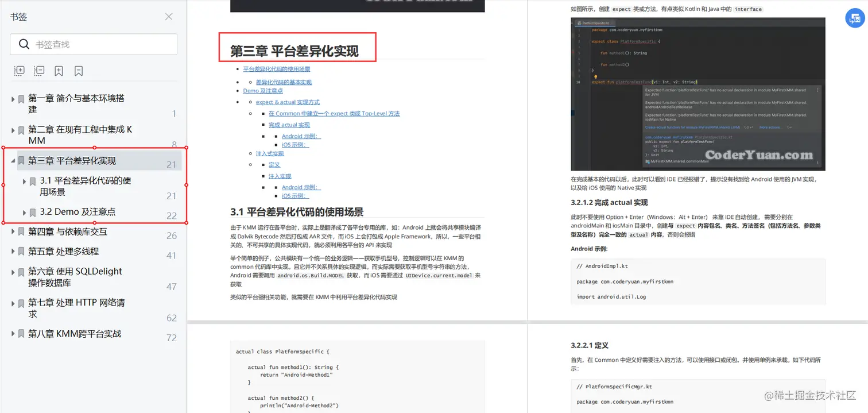The image size is (868, 413).
Task: Open the 注入式实现 link
Action: pos(270,153)
